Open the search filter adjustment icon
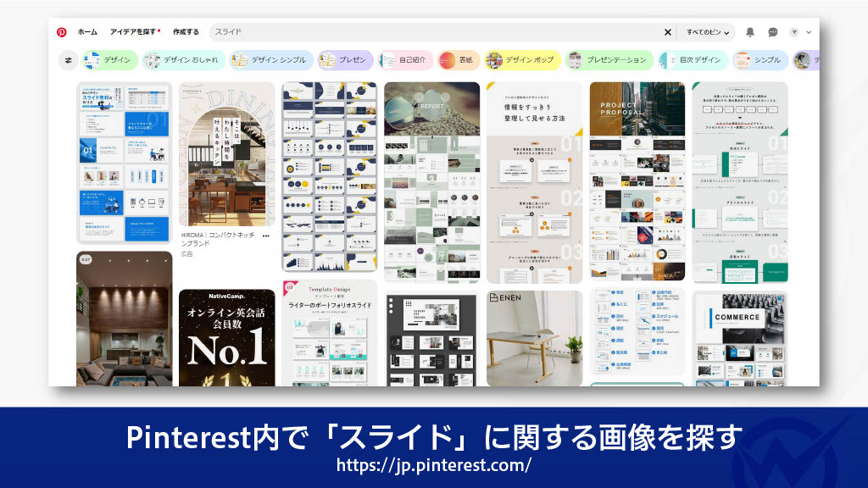Screen dimensions: 868x488 [x=69, y=60]
